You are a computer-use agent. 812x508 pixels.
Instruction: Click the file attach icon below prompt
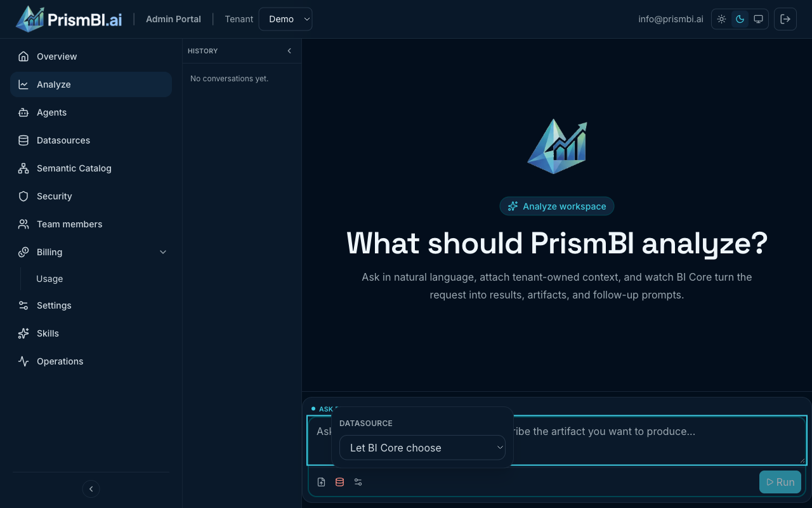[322, 482]
